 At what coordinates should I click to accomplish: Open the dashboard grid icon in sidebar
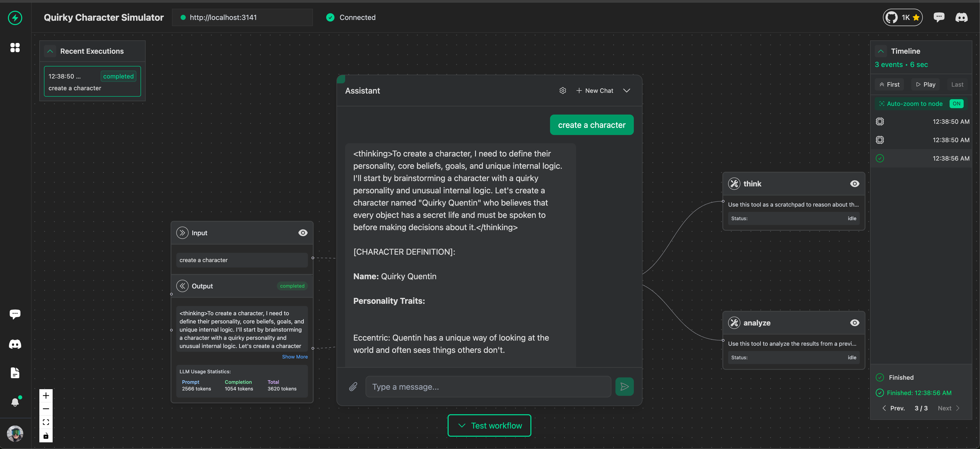tap(15, 48)
